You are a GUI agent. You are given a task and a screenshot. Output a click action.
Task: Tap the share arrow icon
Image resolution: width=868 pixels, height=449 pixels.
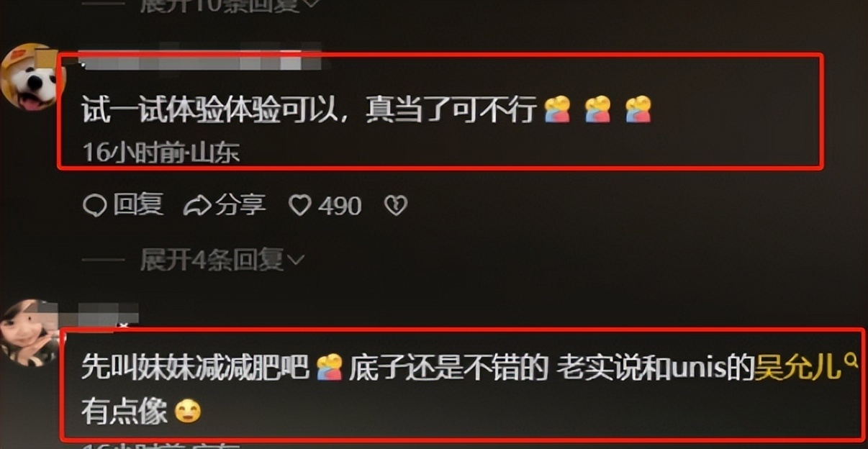197,207
